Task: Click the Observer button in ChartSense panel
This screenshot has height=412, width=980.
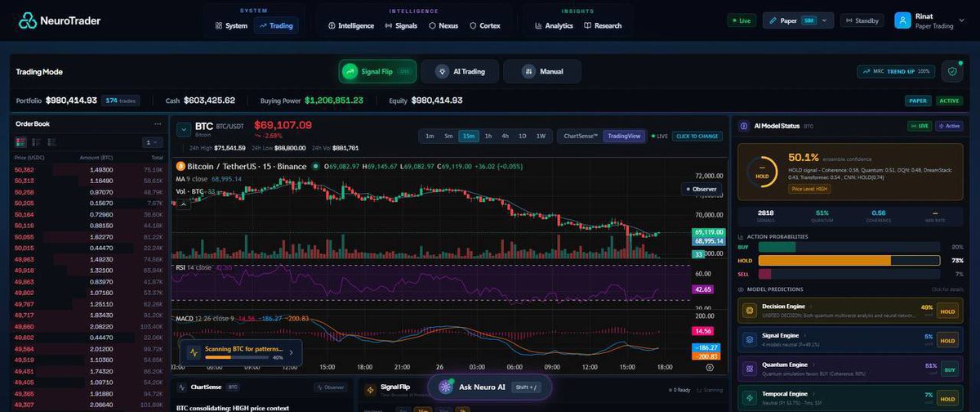Action: click(x=332, y=387)
